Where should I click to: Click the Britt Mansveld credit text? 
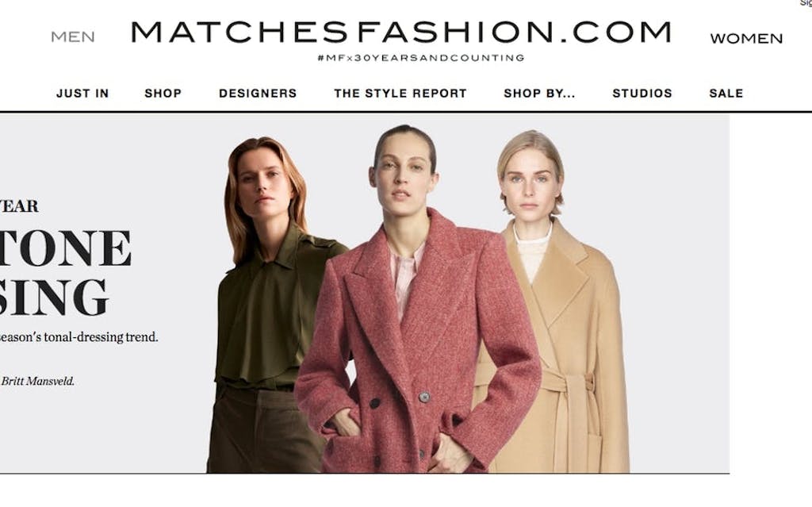pos(37,381)
